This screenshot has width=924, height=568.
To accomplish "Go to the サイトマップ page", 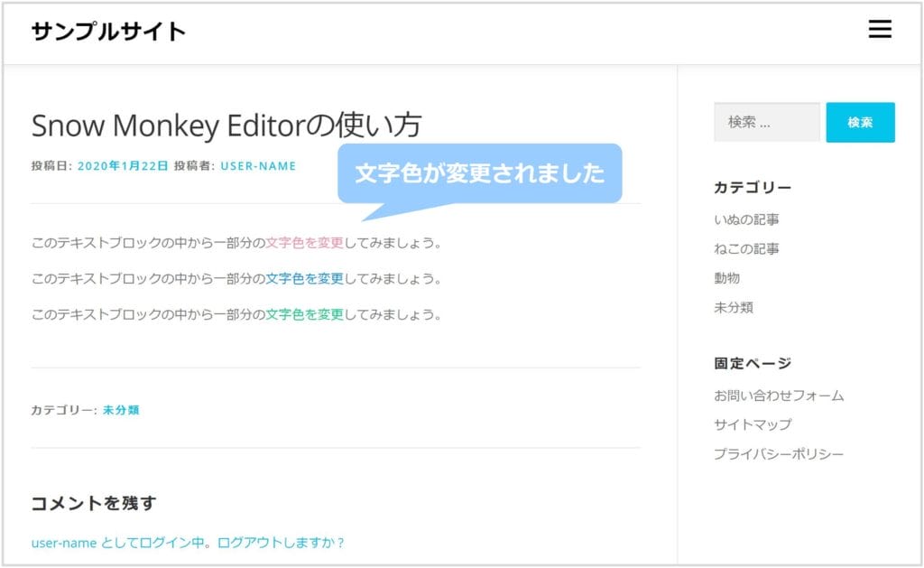I will (753, 424).
